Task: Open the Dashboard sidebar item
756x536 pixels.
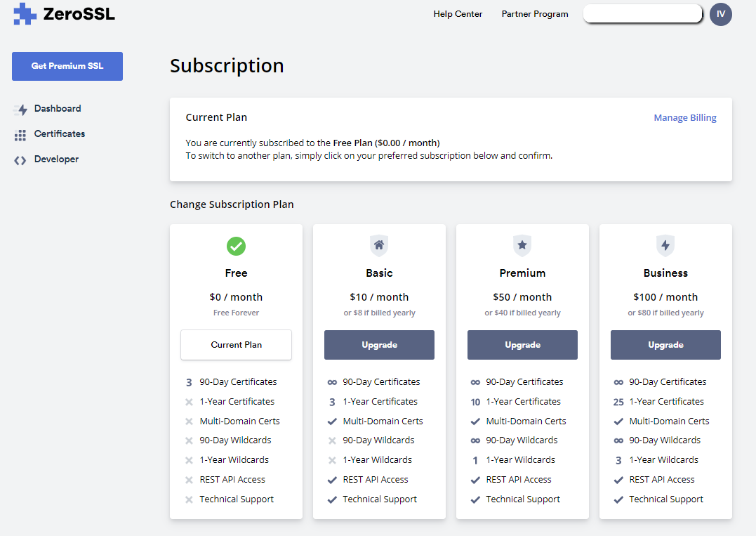Action: tap(58, 109)
